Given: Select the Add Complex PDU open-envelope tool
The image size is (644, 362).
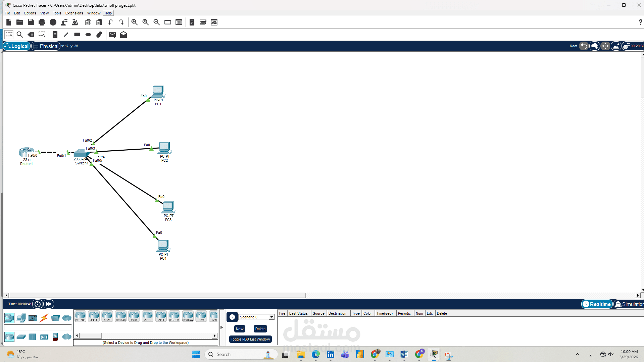Looking at the screenshot, I should coord(123,34).
